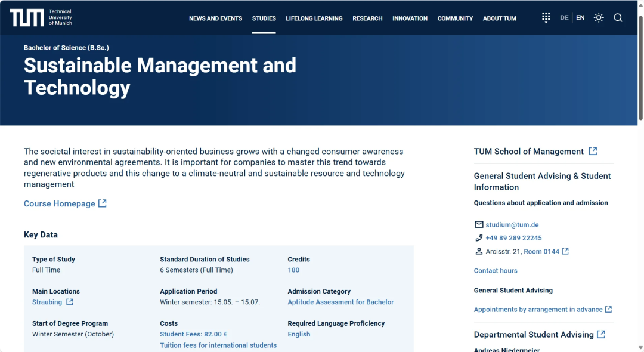
Task: Open the TUM School of Management link
Action: tap(528, 151)
